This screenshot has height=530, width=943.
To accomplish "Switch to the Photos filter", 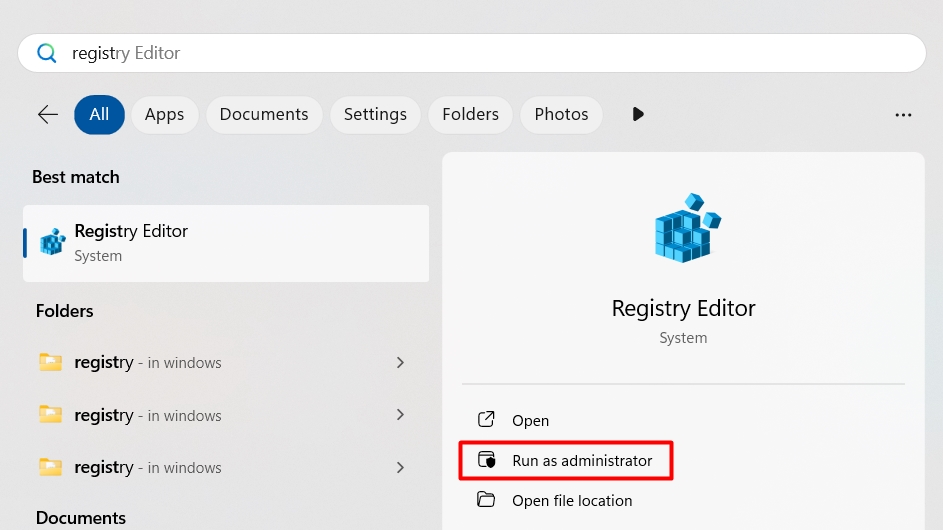I will (x=561, y=114).
